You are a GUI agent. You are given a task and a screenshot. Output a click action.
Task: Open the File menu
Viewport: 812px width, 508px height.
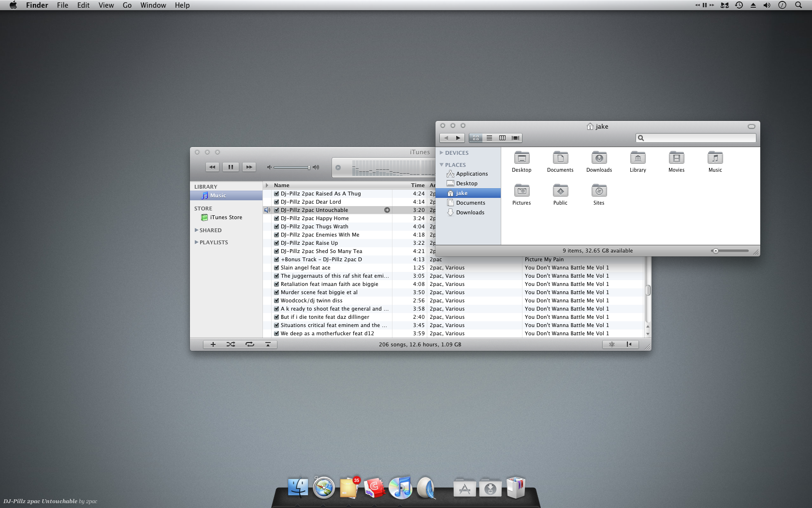62,5
